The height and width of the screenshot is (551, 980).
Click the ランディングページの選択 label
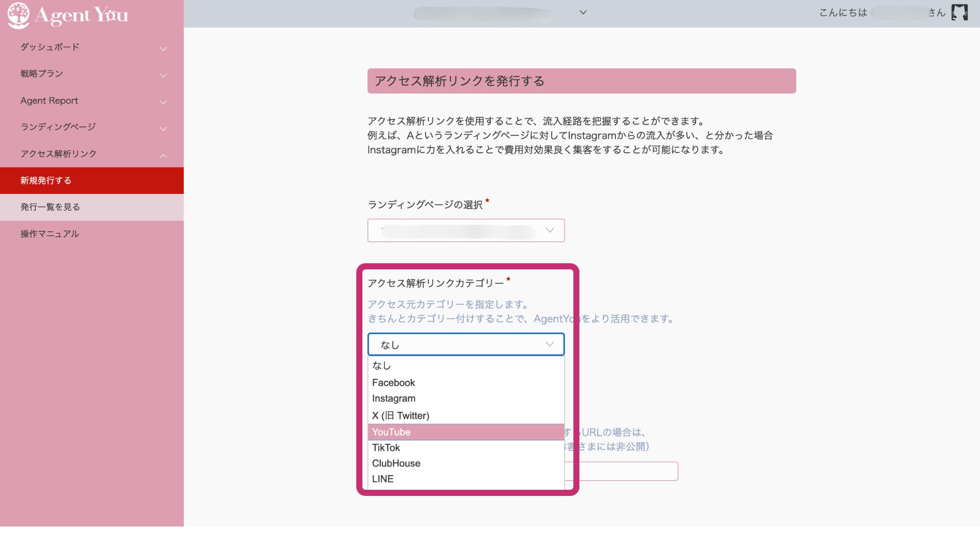425,205
